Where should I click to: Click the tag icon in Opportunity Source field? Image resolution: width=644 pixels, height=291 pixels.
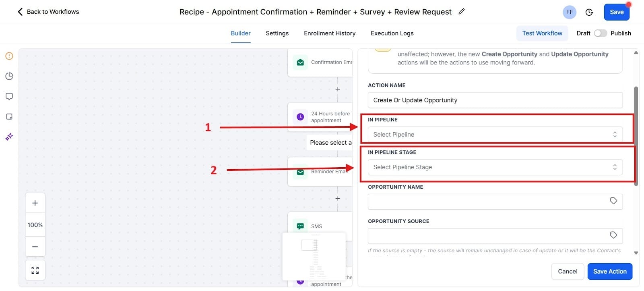pos(613,235)
